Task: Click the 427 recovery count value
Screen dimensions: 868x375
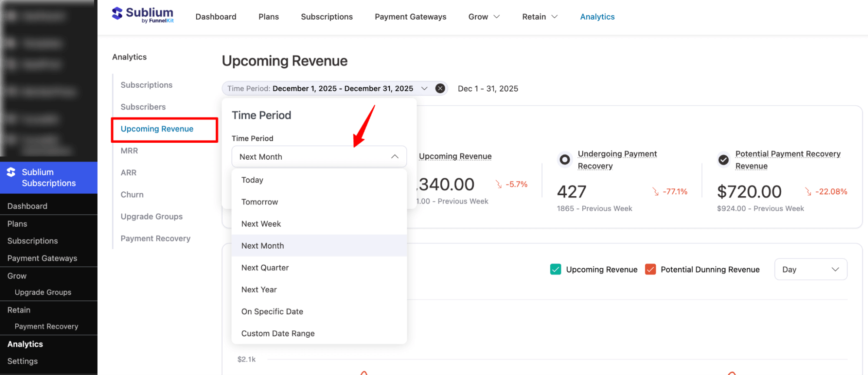Action: point(571,191)
